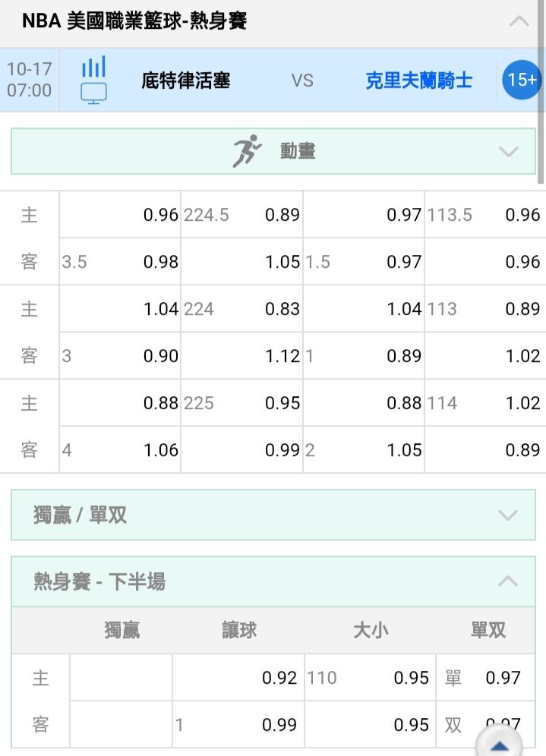Select home odds 1.04 beside 113
The image size is (546, 756).
point(364,309)
